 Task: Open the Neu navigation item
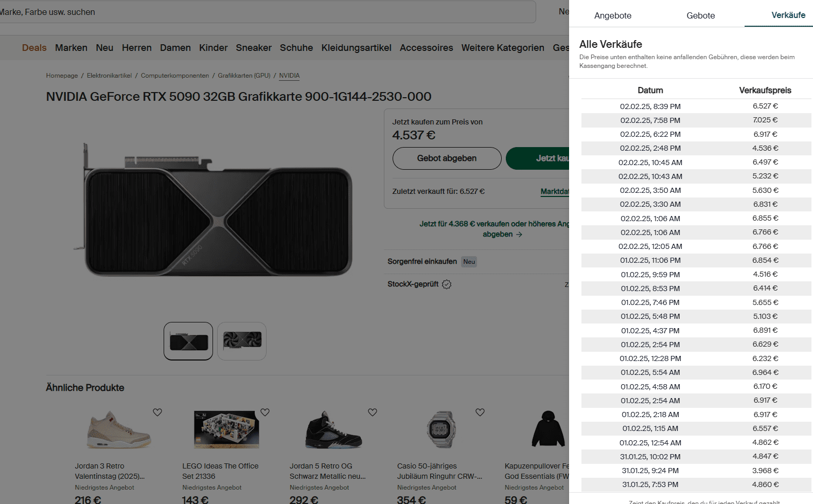(x=104, y=48)
